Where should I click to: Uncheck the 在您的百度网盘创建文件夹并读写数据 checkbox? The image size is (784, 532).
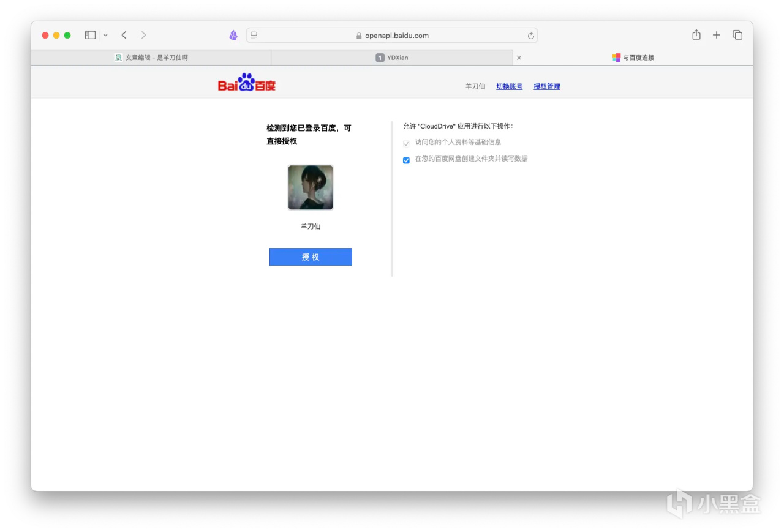click(x=406, y=160)
